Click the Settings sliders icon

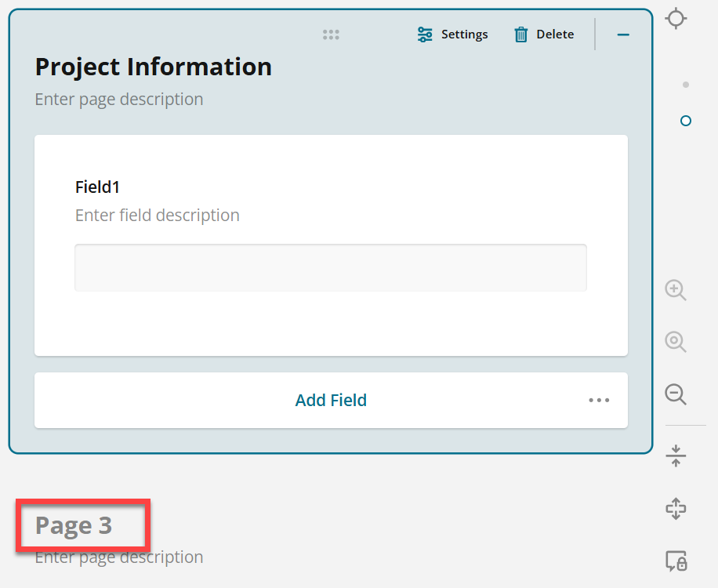(x=425, y=34)
